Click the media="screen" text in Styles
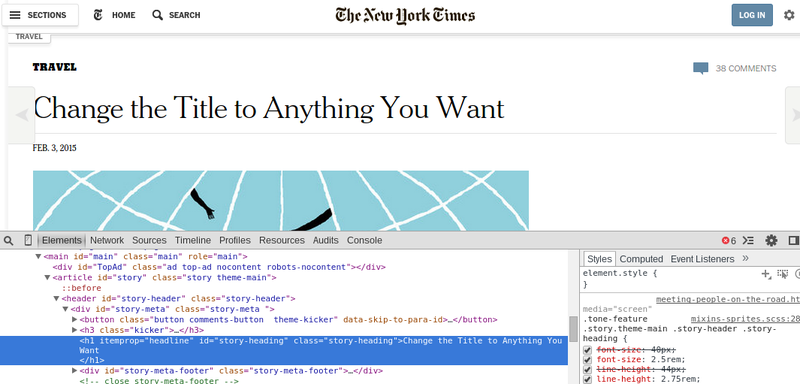Image resolution: width=800 pixels, height=384 pixels. pos(618,309)
